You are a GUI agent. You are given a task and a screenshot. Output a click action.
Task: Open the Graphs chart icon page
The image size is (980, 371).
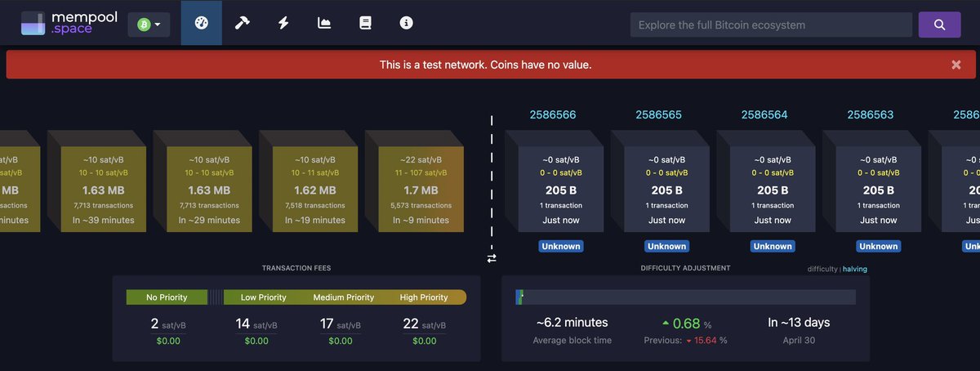pos(324,23)
